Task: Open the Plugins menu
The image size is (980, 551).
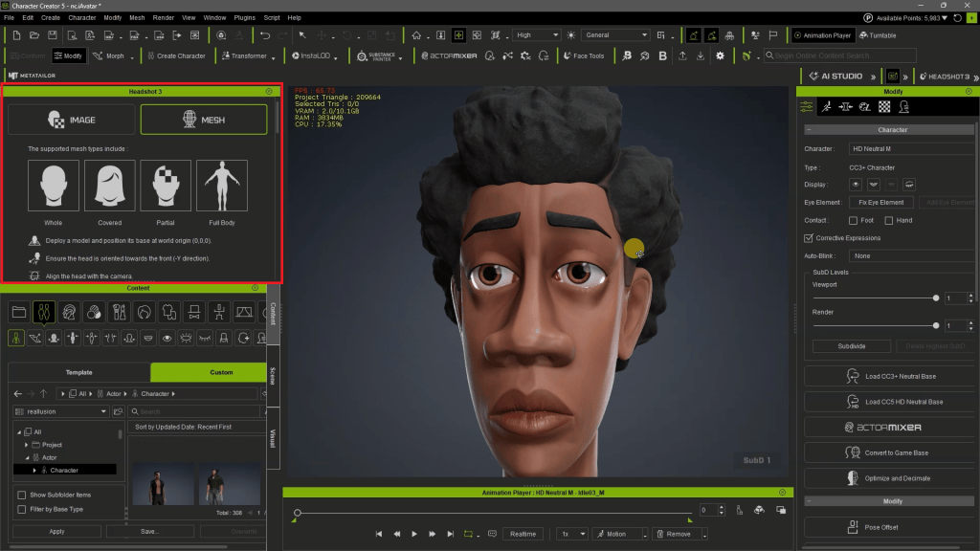Action: [244, 17]
